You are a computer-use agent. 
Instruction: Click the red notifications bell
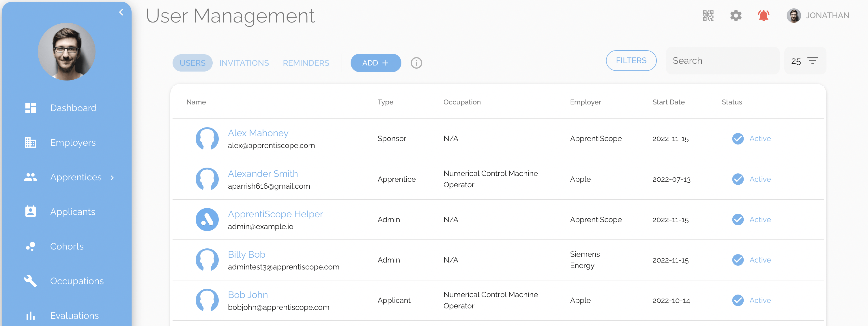(x=763, y=16)
